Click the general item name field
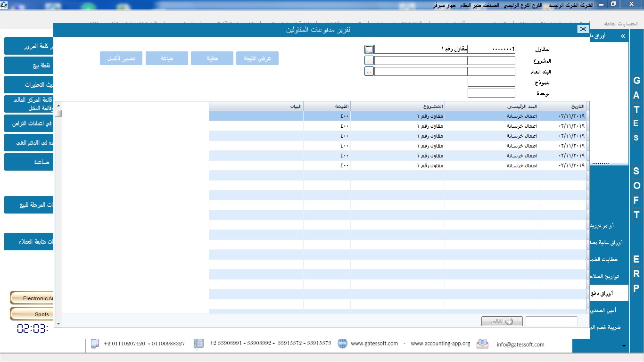This screenshot has width=644, height=362. point(421,72)
